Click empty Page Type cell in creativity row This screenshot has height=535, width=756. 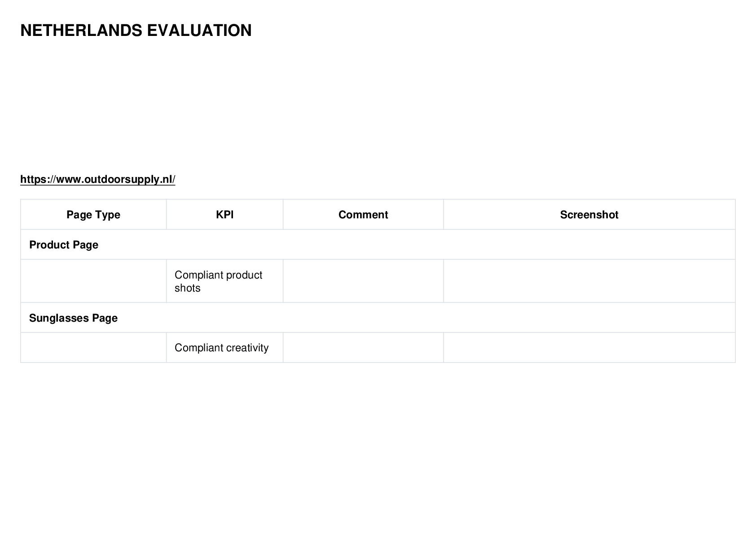point(93,348)
